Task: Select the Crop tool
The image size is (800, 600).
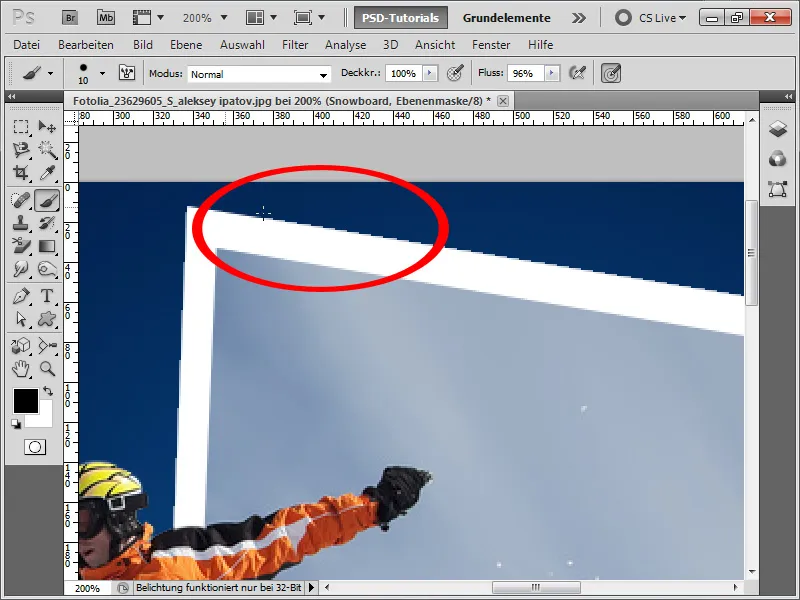Action: tap(21, 173)
